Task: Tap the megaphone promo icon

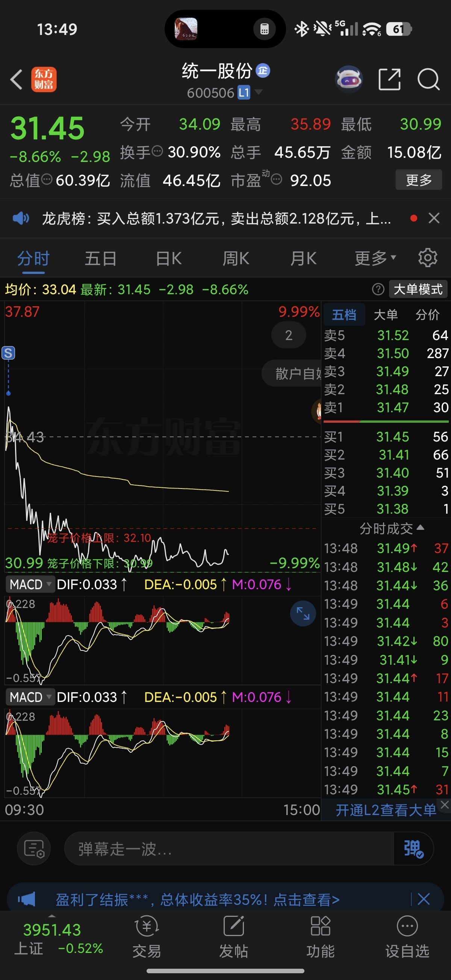Action: click(27, 899)
